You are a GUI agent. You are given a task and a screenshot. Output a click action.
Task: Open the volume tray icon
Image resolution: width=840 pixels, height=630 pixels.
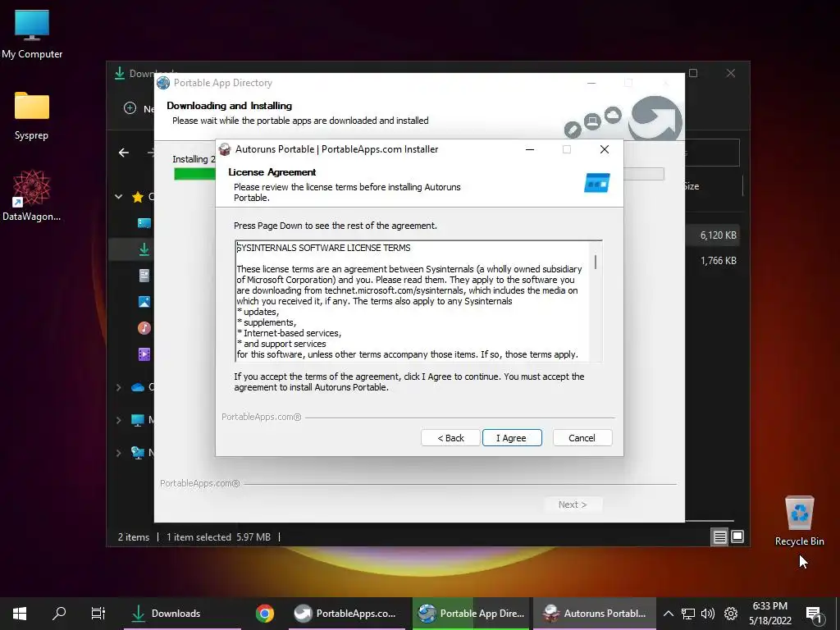[708, 614]
